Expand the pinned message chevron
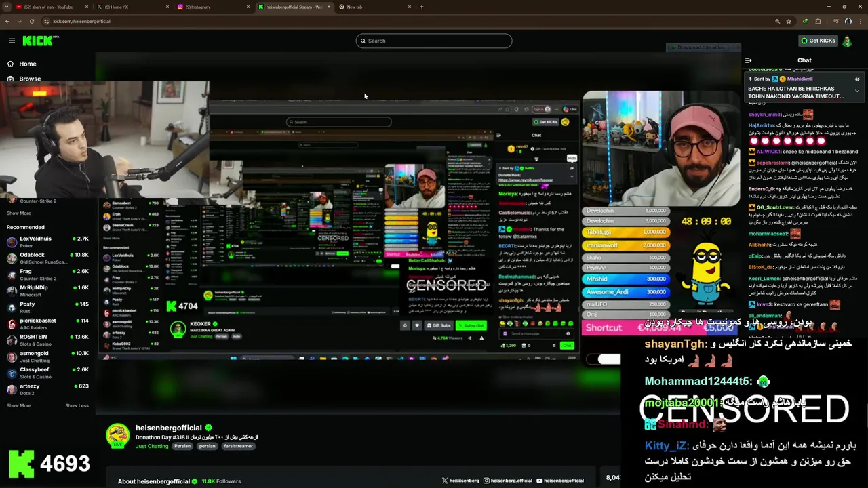868x488 pixels. pyautogui.click(x=857, y=90)
